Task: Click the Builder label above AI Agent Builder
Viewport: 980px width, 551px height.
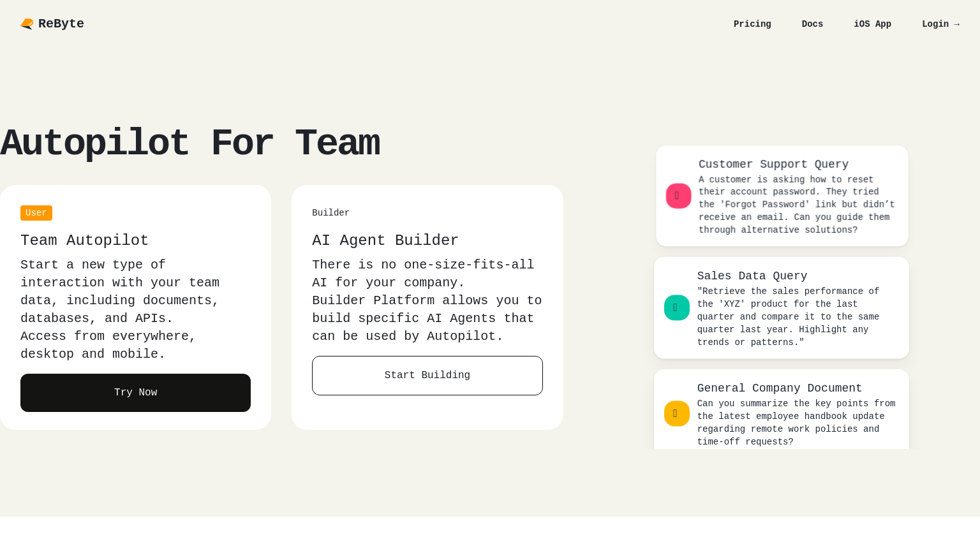Action: [330, 213]
